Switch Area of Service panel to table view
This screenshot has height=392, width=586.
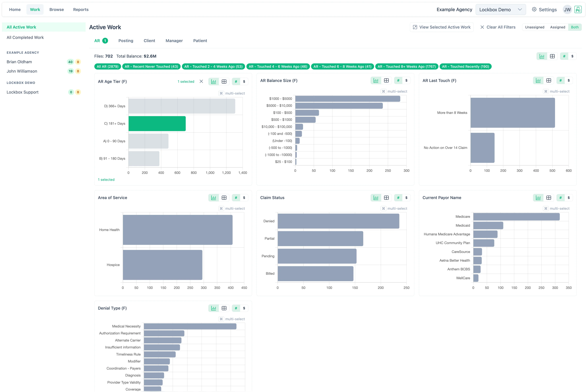[224, 198]
